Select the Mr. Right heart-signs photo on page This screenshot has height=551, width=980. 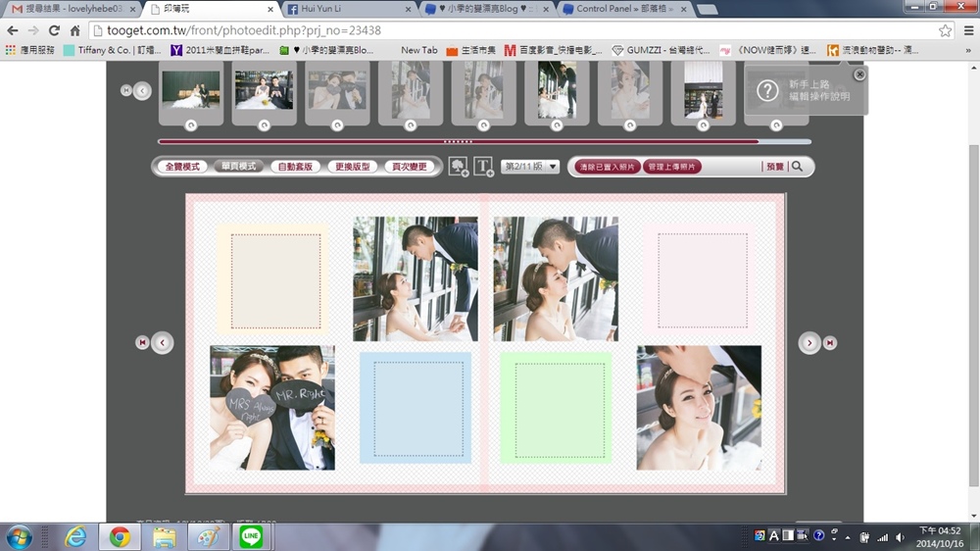click(x=272, y=408)
